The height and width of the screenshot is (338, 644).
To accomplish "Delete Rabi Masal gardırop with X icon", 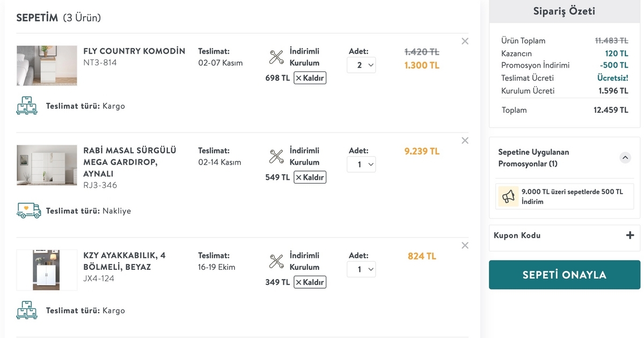I will pos(465,141).
